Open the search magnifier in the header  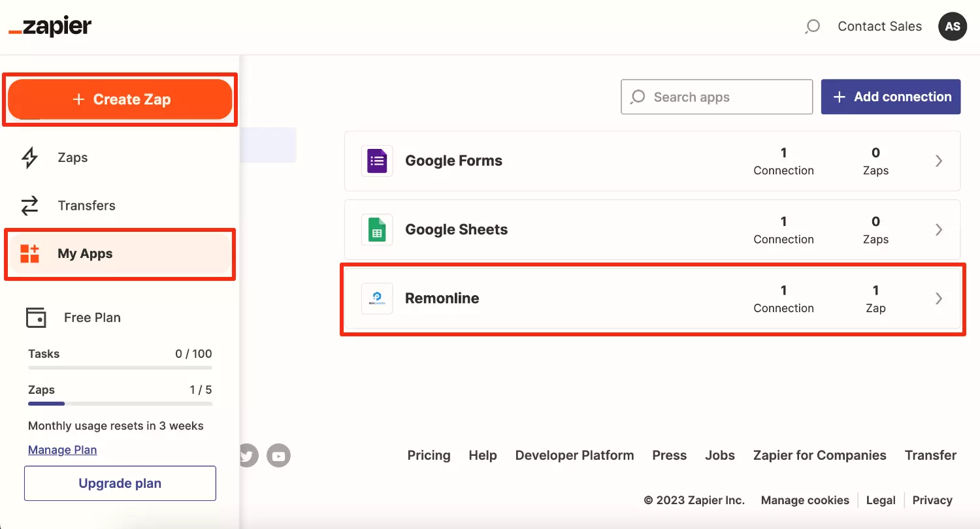tap(812, 27)
